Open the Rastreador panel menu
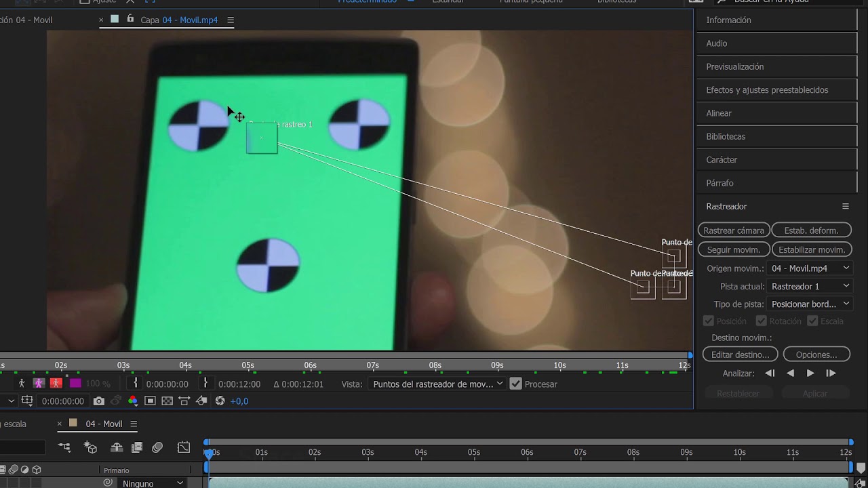Viewport: 868px width, 488px height. click(846, 206)
